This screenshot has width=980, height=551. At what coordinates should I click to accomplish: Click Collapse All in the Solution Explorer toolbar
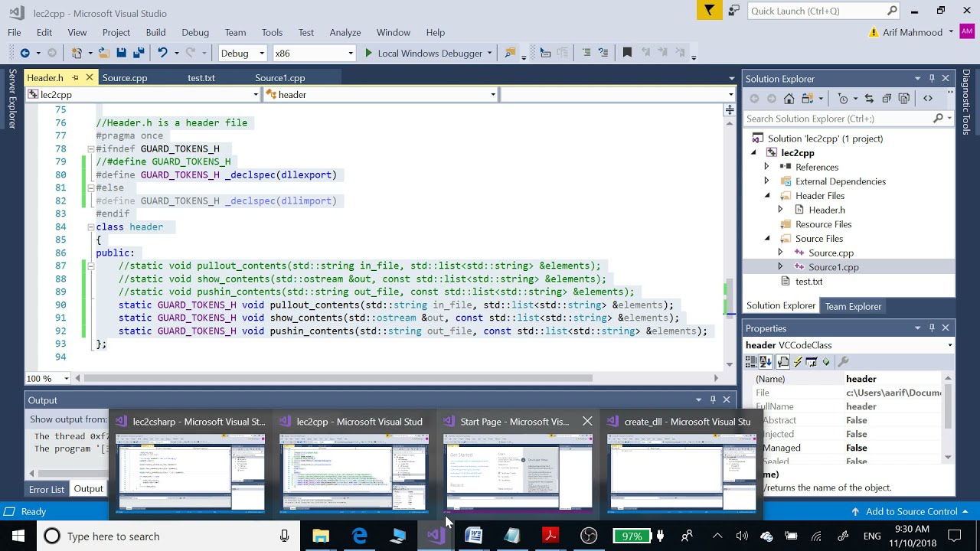point(887,99)
